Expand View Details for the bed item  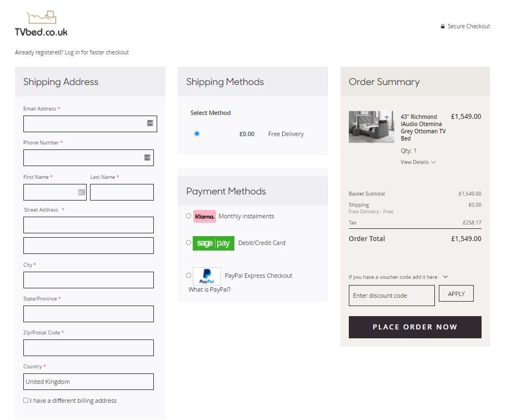[x=418, y=162]
